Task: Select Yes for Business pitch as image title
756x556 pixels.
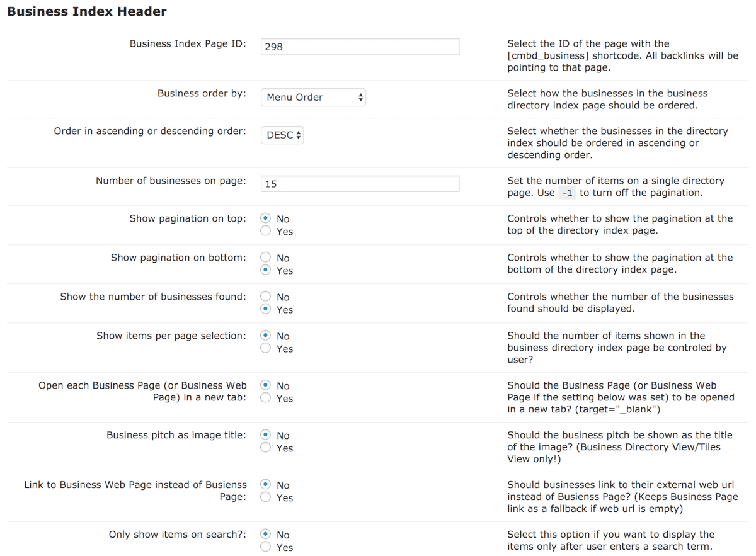Action: (266, 448)
